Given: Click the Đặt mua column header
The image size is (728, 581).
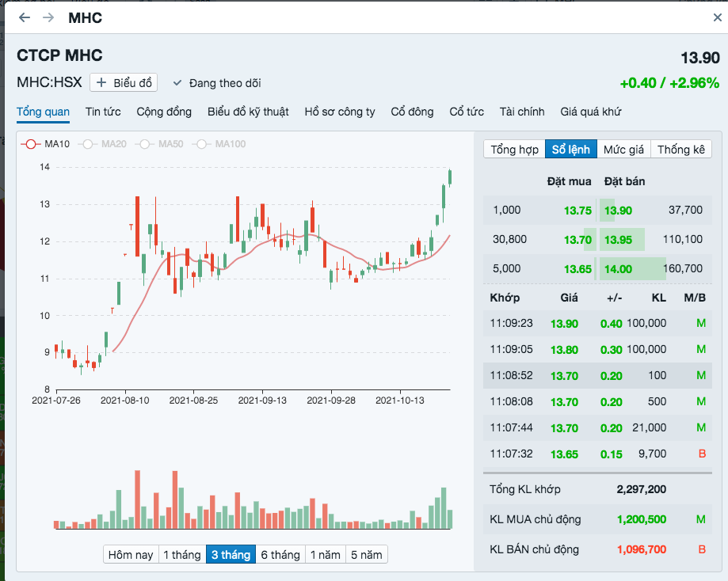Looking at the screenshot, I should [570, 181].
